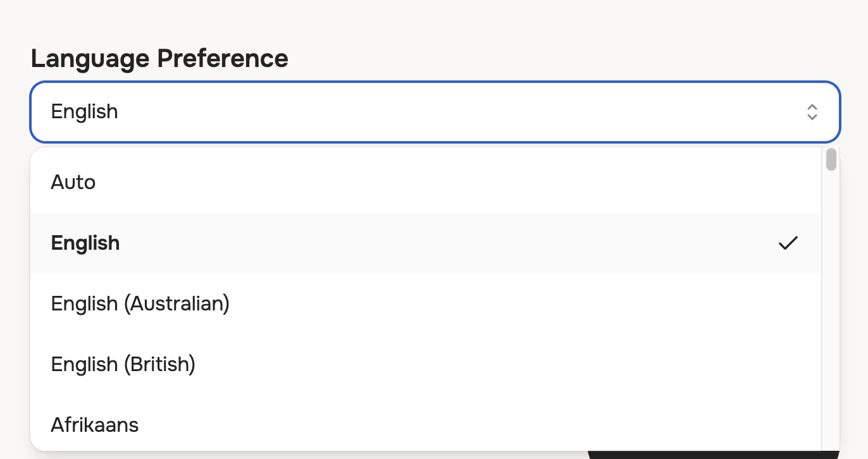The height and width of the screenshot is (459, 868).
Task: Pick English (British) as the language
Action: coord(123,365)
